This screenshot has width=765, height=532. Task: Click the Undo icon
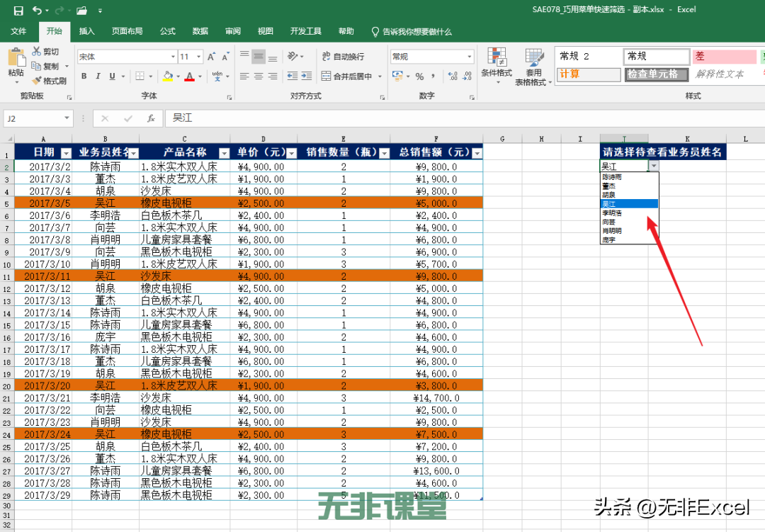(x=37, y=10)
